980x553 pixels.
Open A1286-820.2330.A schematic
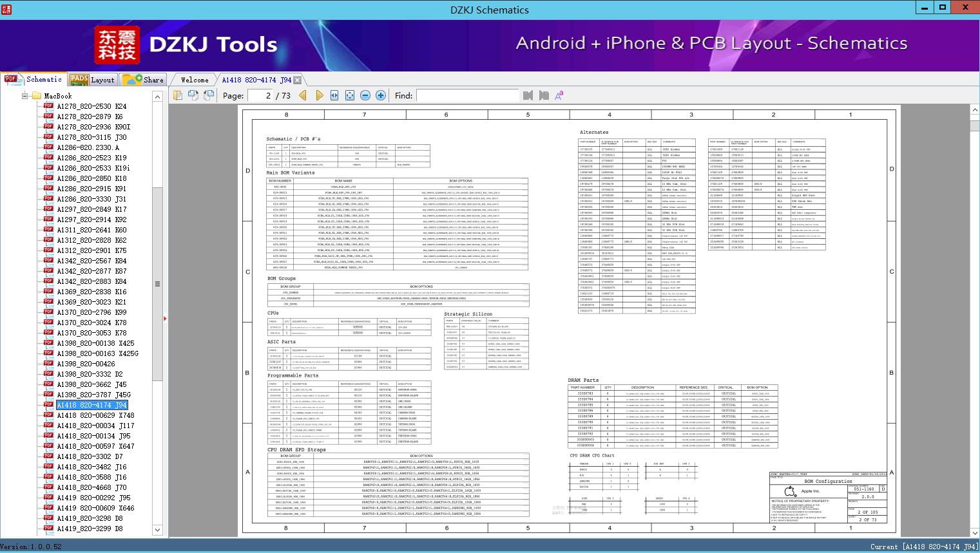coord(88,147)
